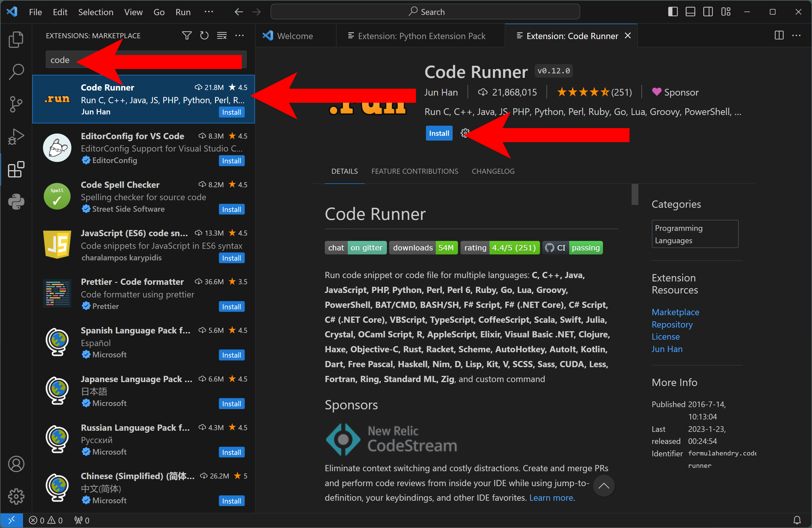Screen dimensions: 812x528
Task: Select the Details tab
Action: pyautogui.click(x=344, y=171)
